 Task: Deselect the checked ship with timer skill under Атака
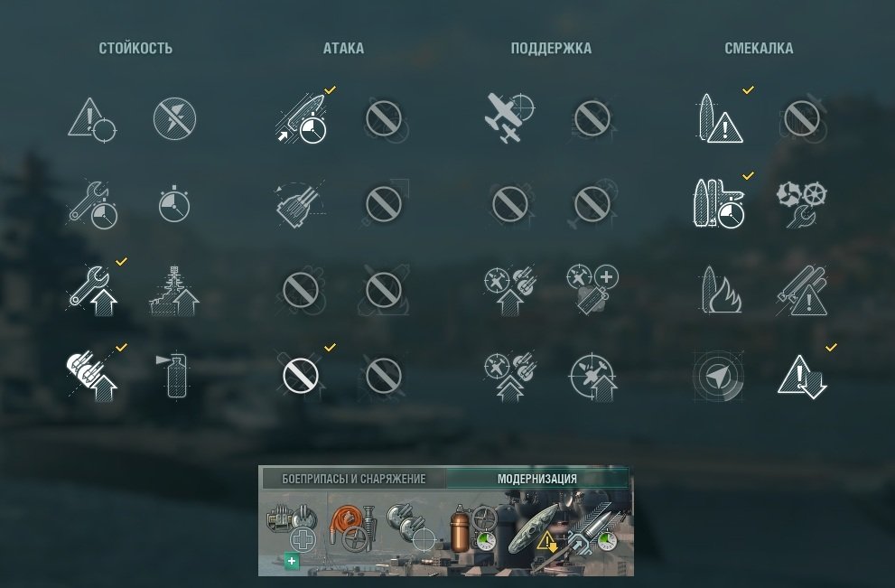[x=302, y=118]
